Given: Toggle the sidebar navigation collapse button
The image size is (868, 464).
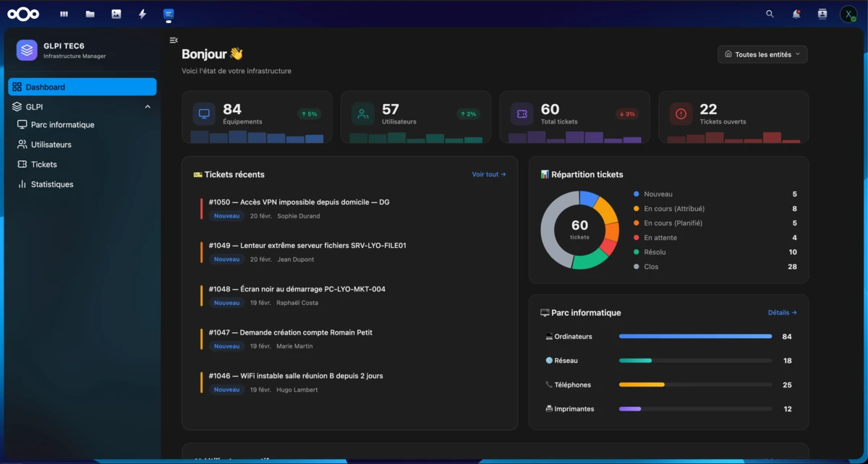Looking at the screenshot, I should point(174,40).
